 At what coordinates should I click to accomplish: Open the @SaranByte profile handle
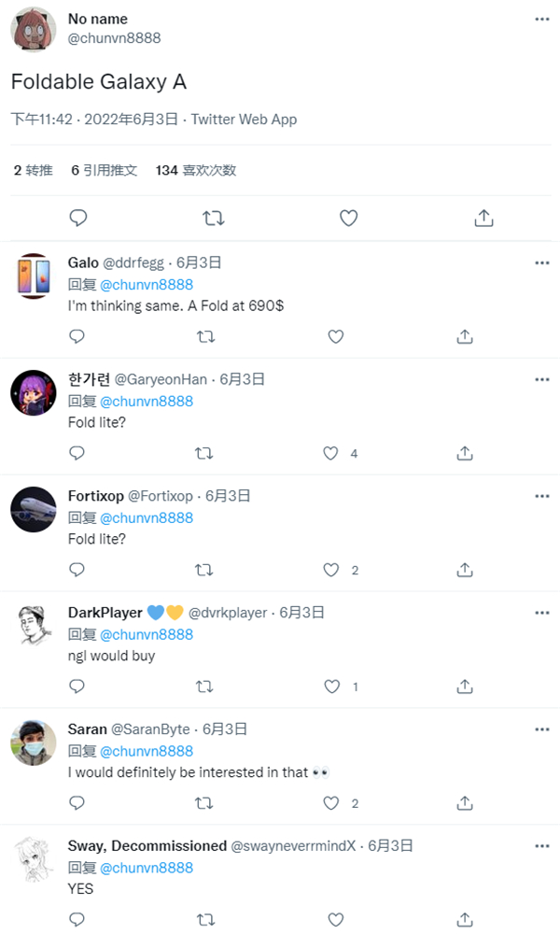click(150, 729)
